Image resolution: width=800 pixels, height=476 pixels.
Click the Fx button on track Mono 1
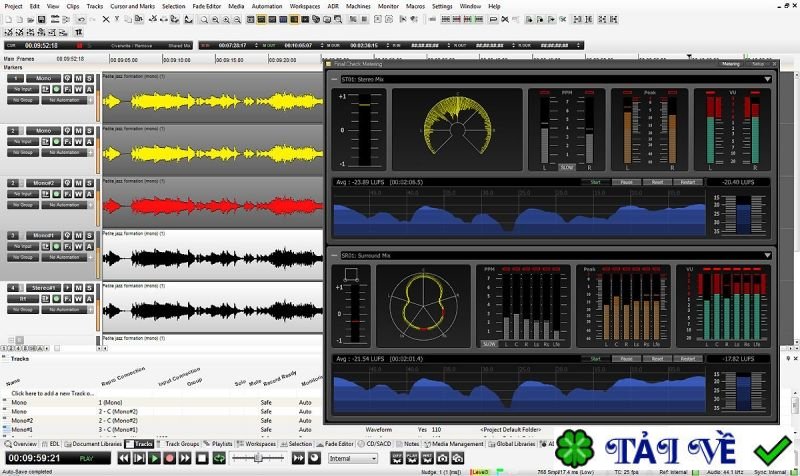67,89
